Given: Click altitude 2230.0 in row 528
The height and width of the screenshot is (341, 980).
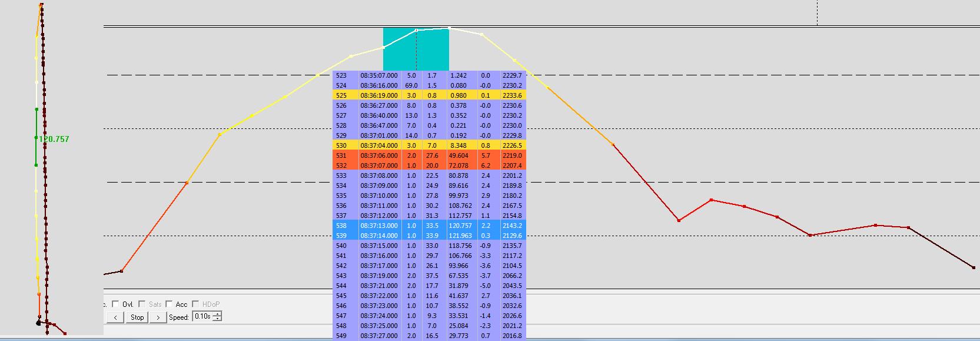Looking at the screenshot, I should click(x=512, y=125).
